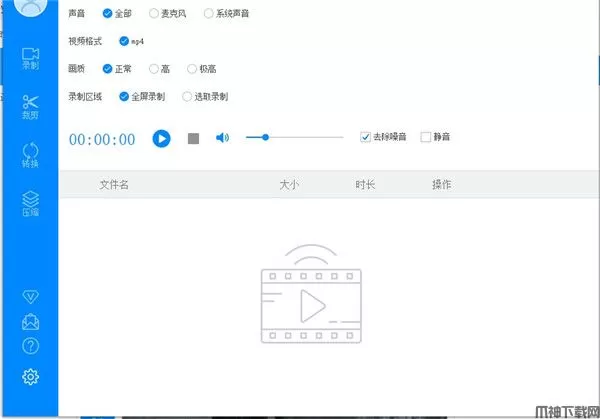The height and width of the screenshot is (419, 600).
Task: Click the VIP diamond icon in sidebar
Action: pyautogui.click(x=30, y=297)
